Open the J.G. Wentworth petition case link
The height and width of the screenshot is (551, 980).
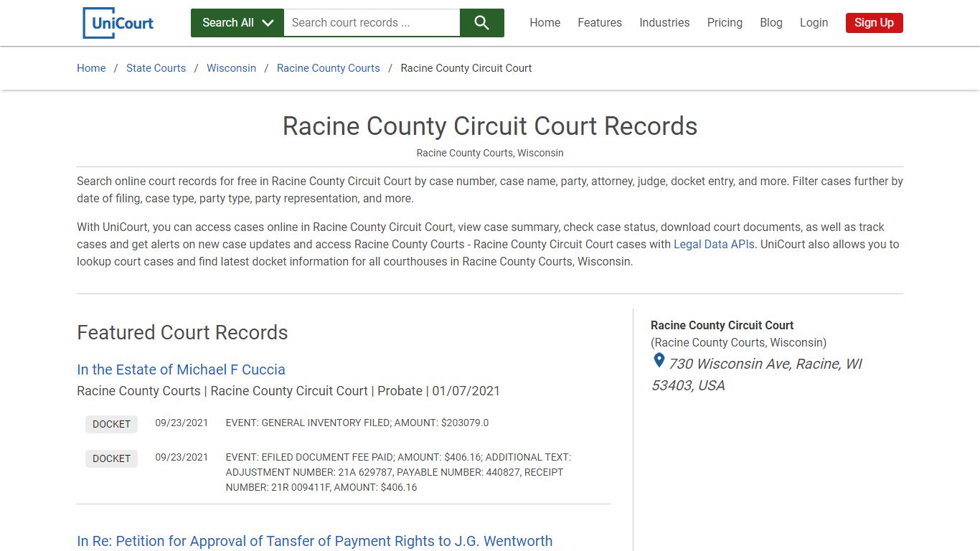coord(314,541)
